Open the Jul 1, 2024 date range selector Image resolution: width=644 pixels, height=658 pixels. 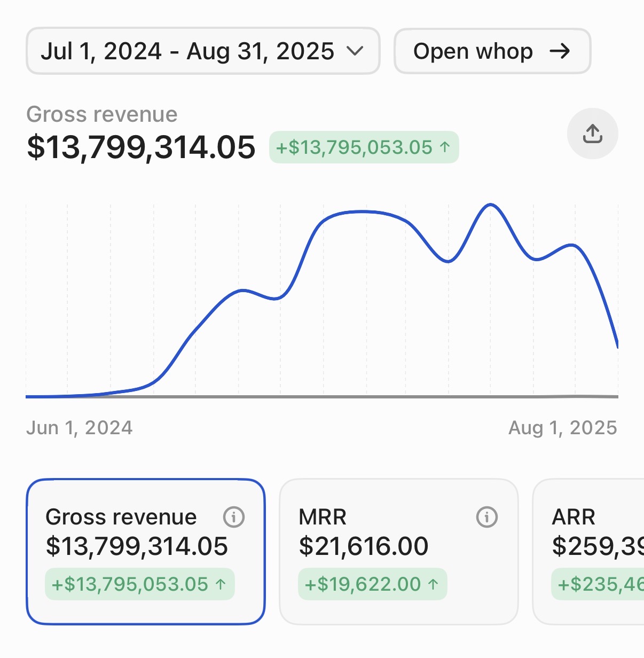click(x=202, y=51)
